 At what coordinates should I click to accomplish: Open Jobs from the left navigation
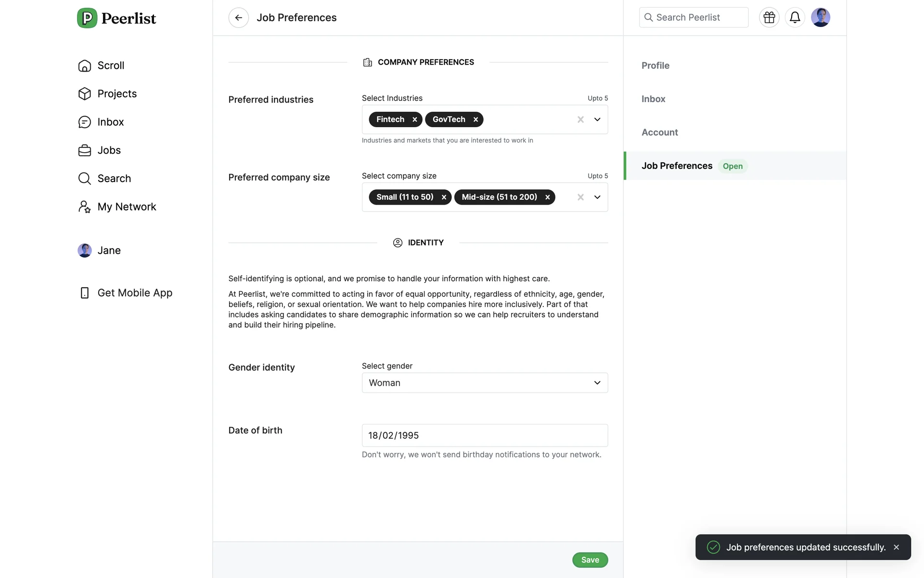[109, 150]
